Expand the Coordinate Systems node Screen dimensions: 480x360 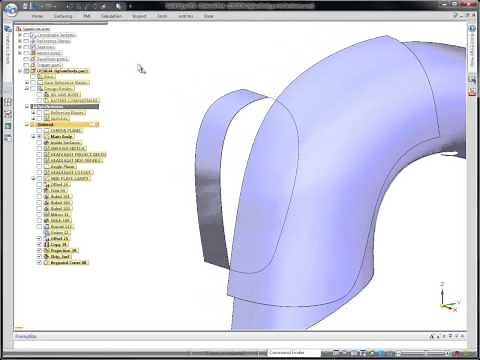click(x=20, y=35)
